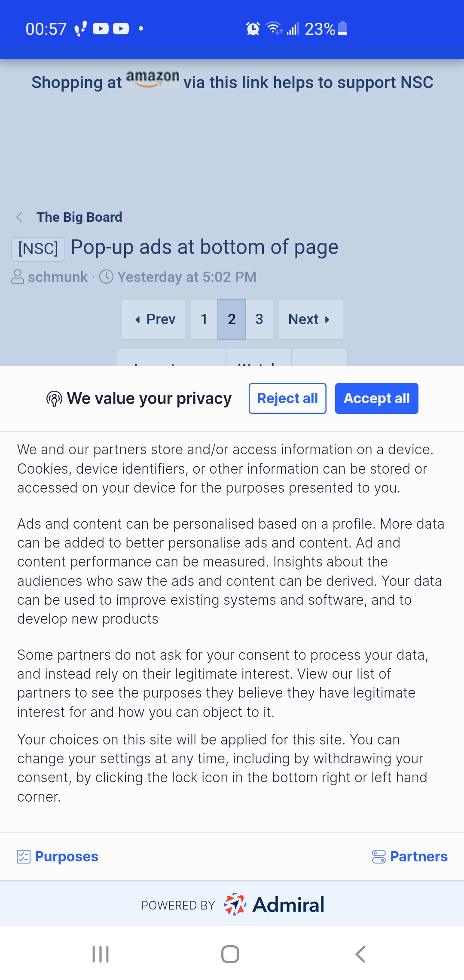Viewport: 464px width, 980px height.
Task: Click the privacy shield icon
Action: click(54, 398)
